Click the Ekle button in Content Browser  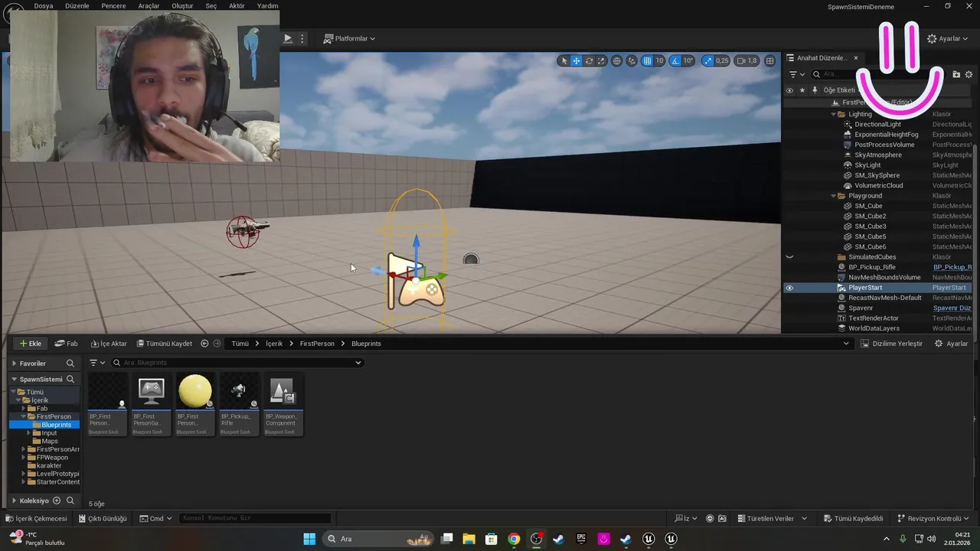pyautogui.click(x=31, y=344)
